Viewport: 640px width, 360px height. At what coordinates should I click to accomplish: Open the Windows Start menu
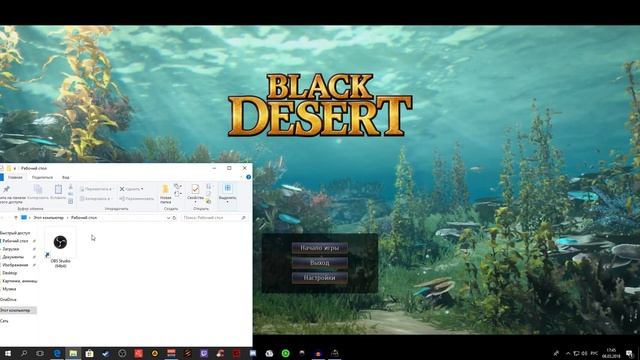point(7,353)
